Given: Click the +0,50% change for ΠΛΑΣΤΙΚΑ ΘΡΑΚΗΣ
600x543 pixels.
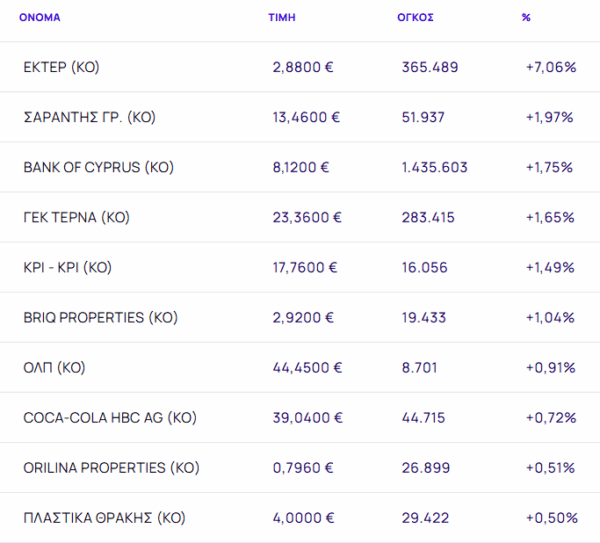Looking at the screenshot, I should [x=551, y=518].
